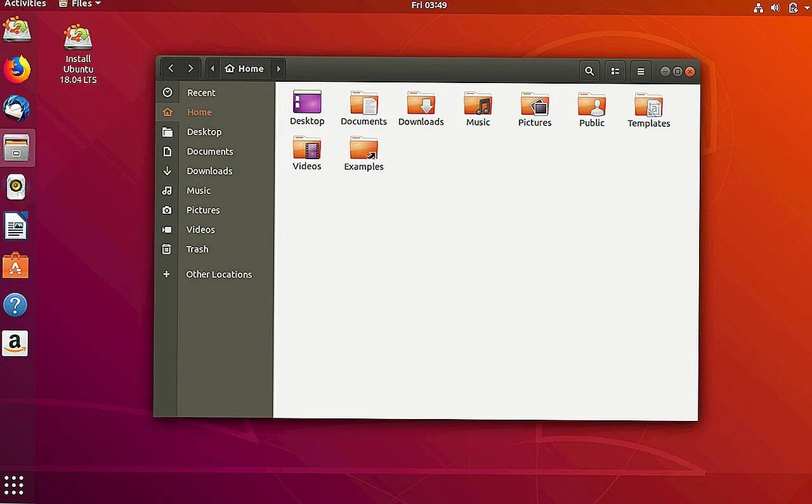Open Ubuntu Software from the dock
Viewport: 812px width, 504px height.
(x=16, y=266)
